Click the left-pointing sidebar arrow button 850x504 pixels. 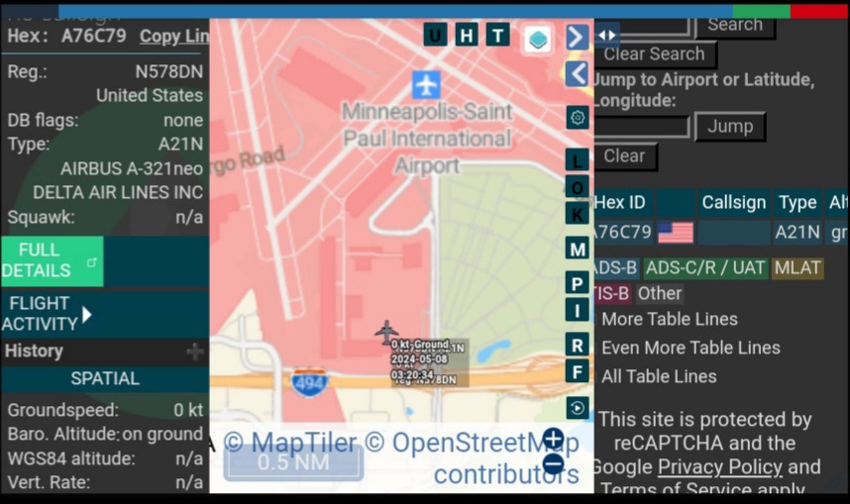point(578,73)
